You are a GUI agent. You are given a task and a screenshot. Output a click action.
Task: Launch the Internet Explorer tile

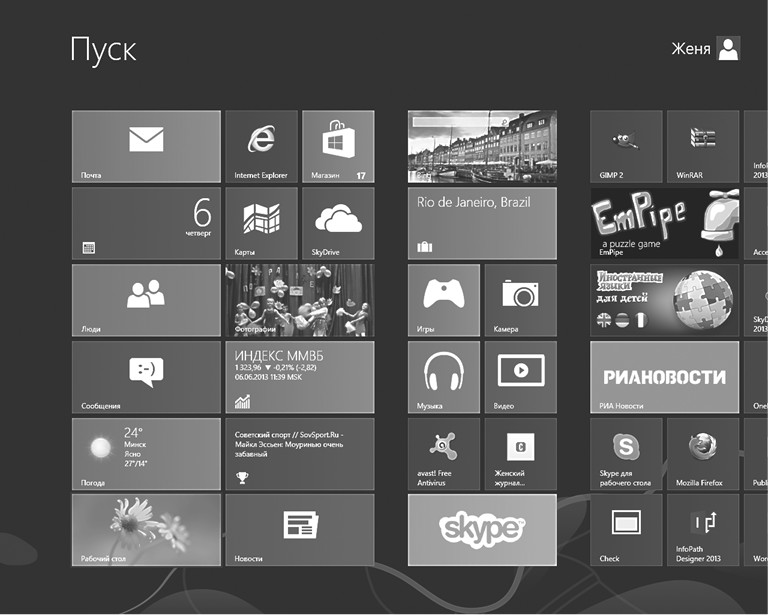(x=261, y=147)
